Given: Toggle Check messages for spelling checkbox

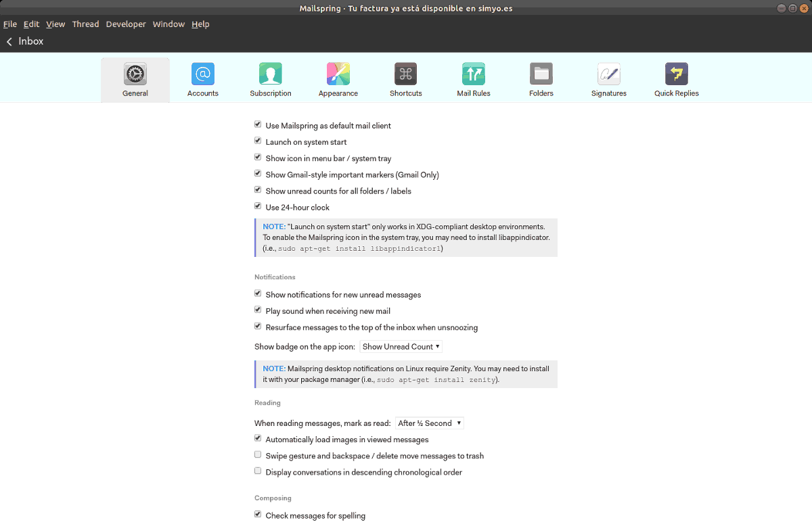Looking at the screenshot, I should point(258,515).
